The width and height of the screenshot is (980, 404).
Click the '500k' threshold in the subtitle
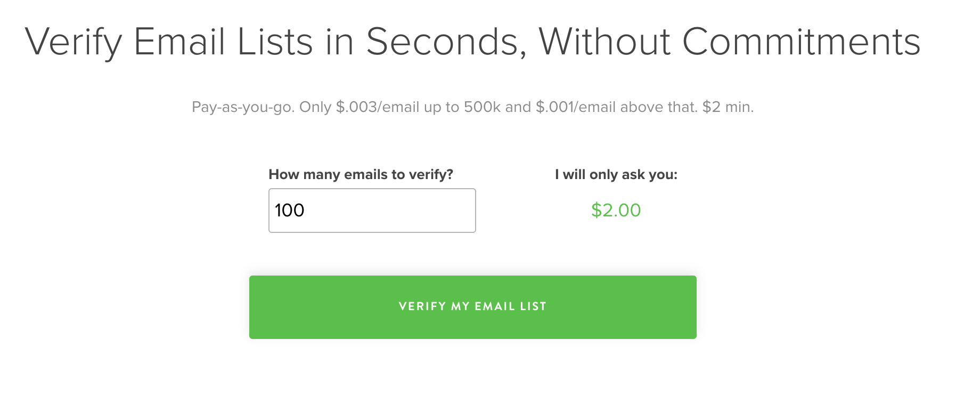pyautogui.click(x=482, y=107)
